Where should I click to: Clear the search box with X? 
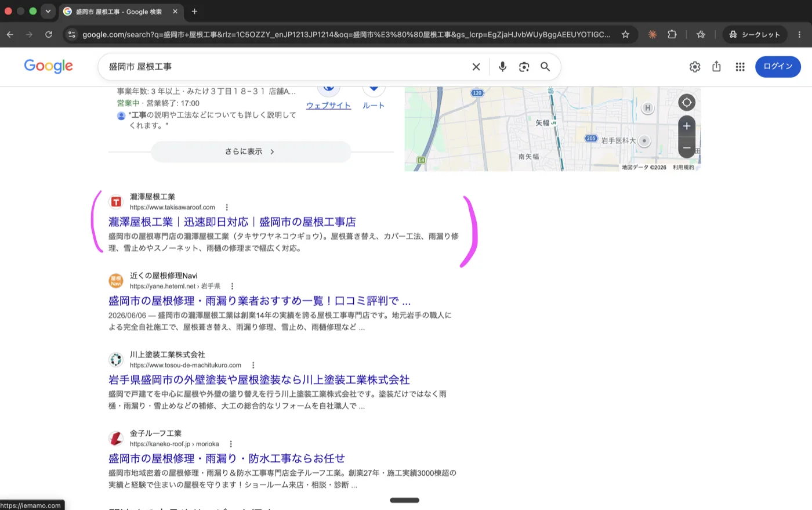[476, 67]
